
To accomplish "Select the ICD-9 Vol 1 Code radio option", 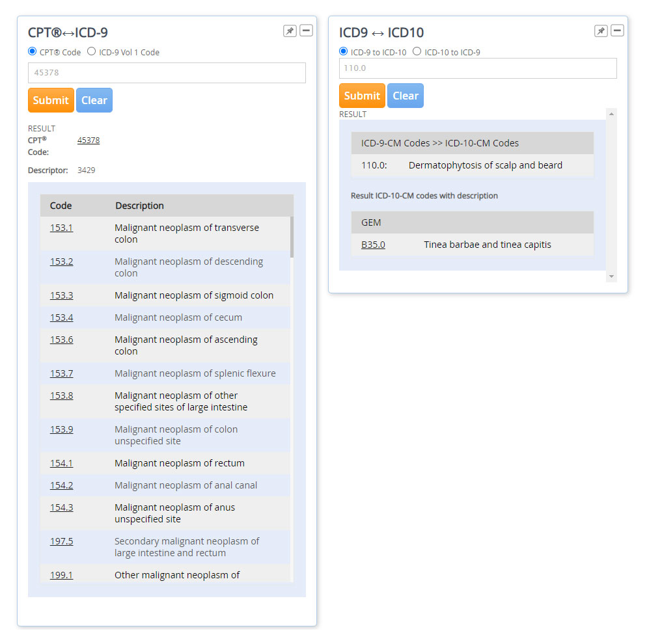I will (x=90, y=51).
